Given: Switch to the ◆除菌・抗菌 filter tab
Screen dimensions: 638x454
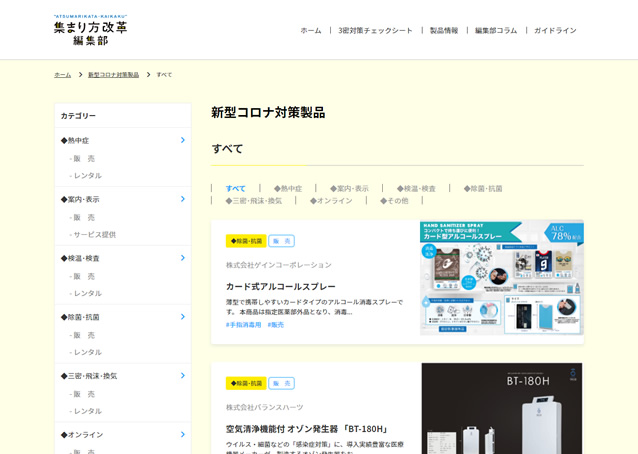Looking at the screenshot, I should point(483,189).
